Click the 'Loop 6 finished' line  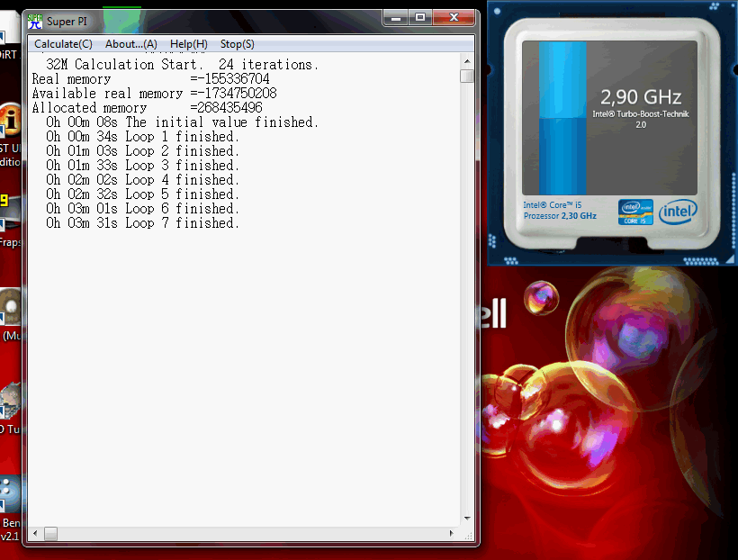pos(142,209)
